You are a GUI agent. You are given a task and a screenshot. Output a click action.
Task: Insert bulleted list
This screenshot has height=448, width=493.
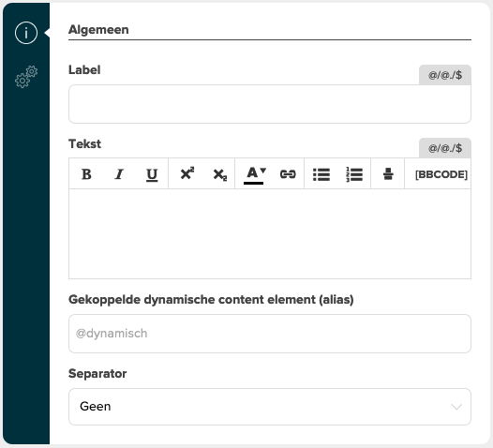321,174
